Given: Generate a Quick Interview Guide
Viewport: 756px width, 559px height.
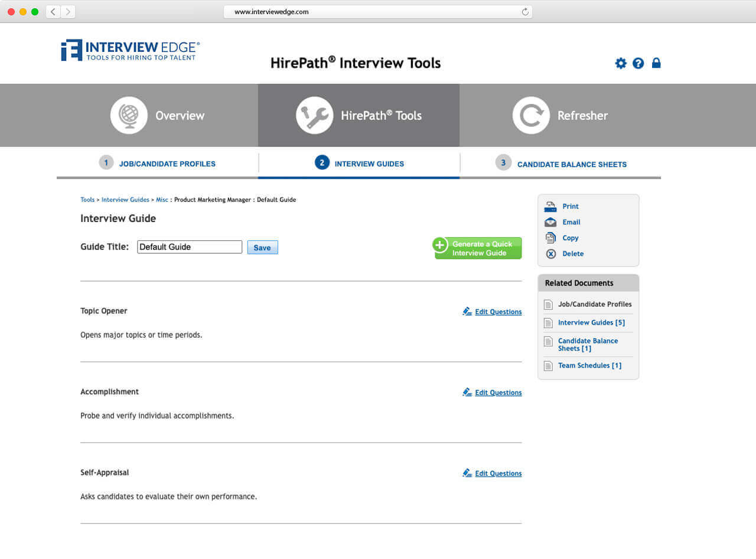Looking at the screenshot, I should pos(478,249).
